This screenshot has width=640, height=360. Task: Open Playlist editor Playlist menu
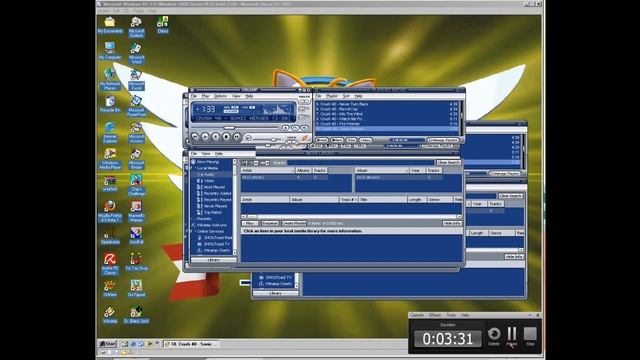click(331, 96)
